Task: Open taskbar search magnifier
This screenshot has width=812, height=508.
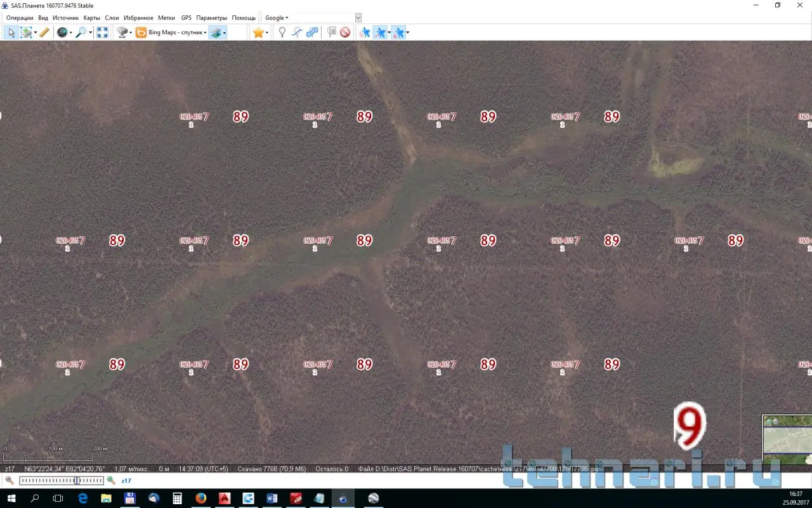Action: click(35, 498)
